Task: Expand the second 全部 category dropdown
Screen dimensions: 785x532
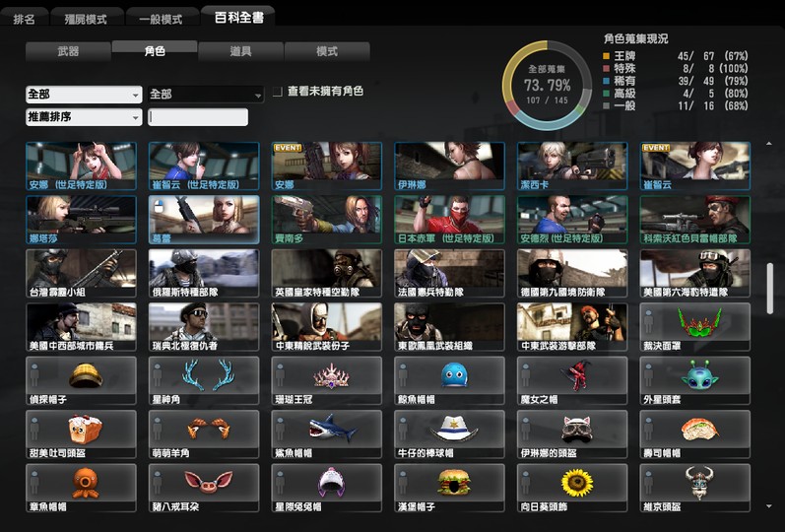Action: (x=206, y=95)
